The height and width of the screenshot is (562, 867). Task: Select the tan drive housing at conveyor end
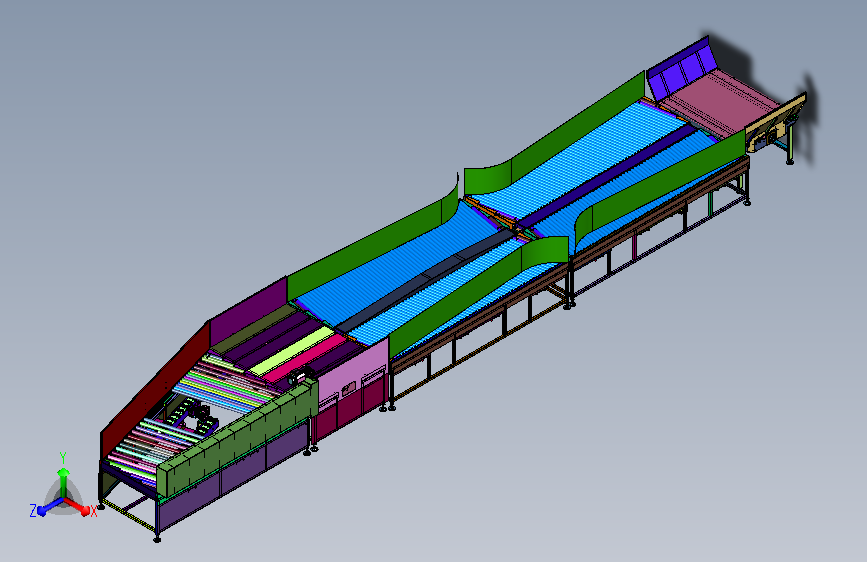click(775, 123)
